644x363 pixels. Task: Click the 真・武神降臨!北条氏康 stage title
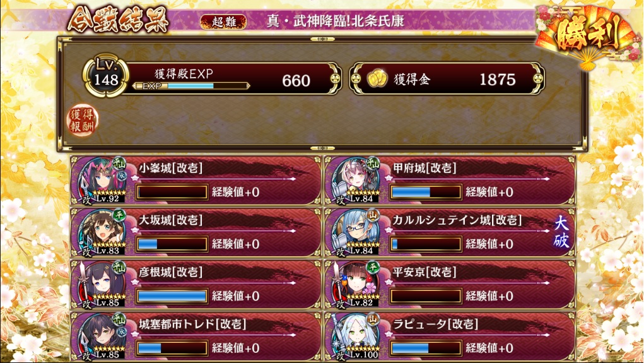coord(336,21)
